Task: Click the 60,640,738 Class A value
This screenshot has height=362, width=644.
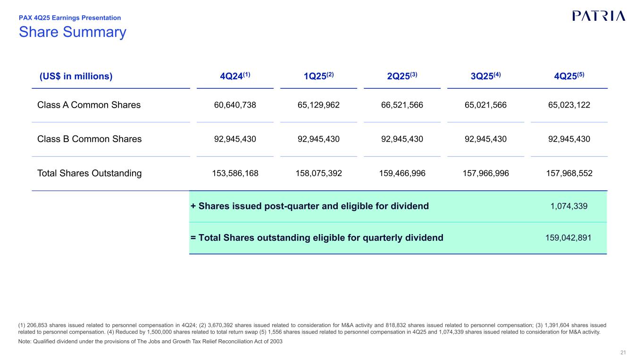Action: [x=235, y=105]
